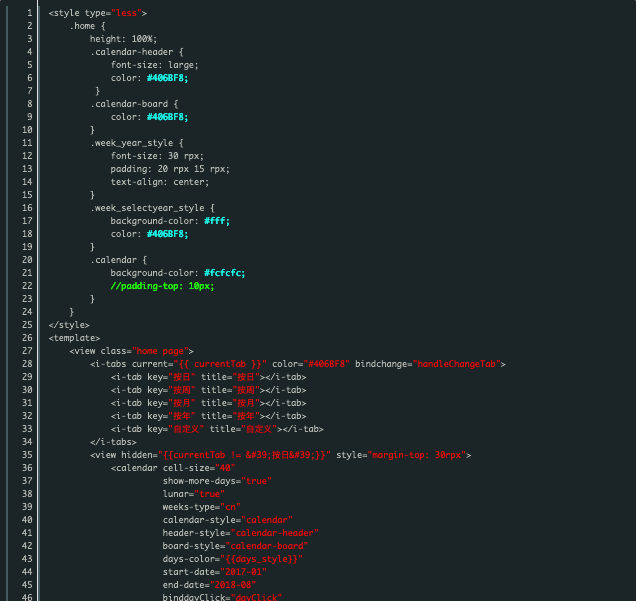Click the lunar="true" attribute
636x601 pixels.
pos(194,494)
